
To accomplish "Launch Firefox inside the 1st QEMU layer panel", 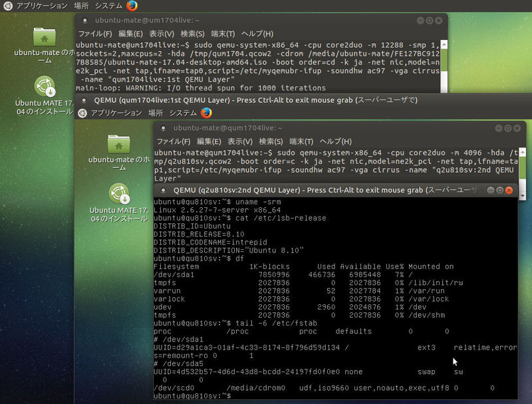I will [206, 113].
